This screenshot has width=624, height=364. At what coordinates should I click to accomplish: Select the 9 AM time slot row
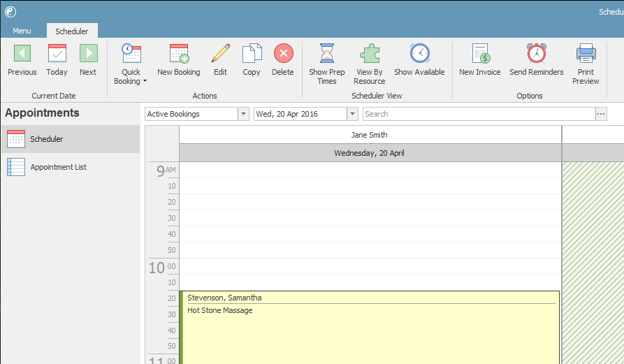[370, 170]
